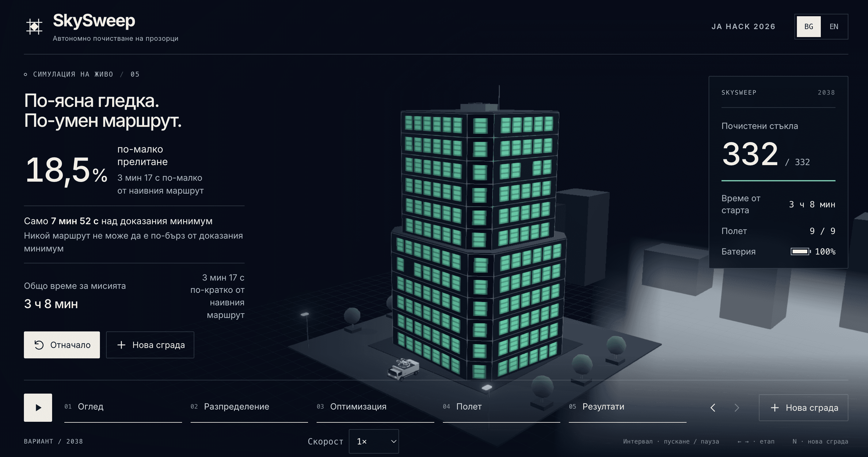This screenshot has width=868, height=457.
Task: Click the 100% battery value
Action: [825, 251]
